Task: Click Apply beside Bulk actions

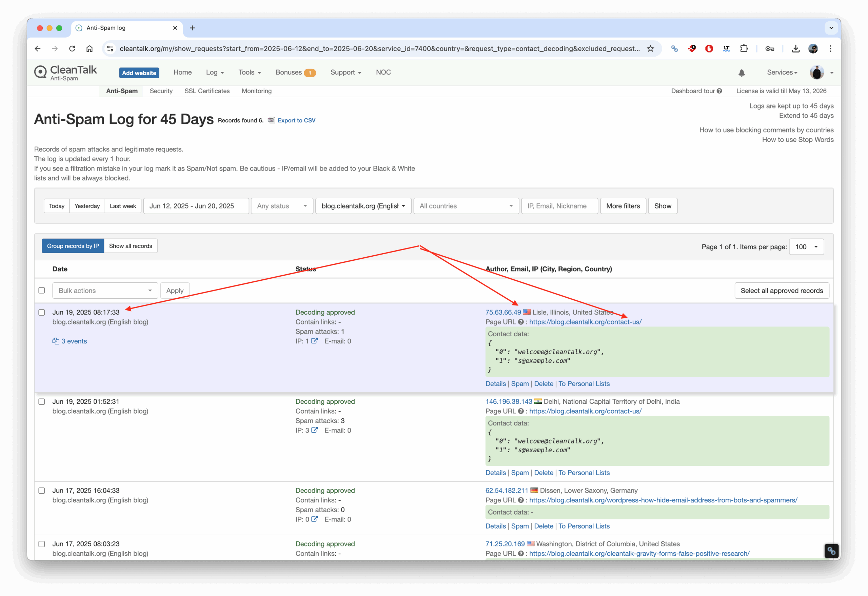Action: pyautogui.click(x=174, y=291)
